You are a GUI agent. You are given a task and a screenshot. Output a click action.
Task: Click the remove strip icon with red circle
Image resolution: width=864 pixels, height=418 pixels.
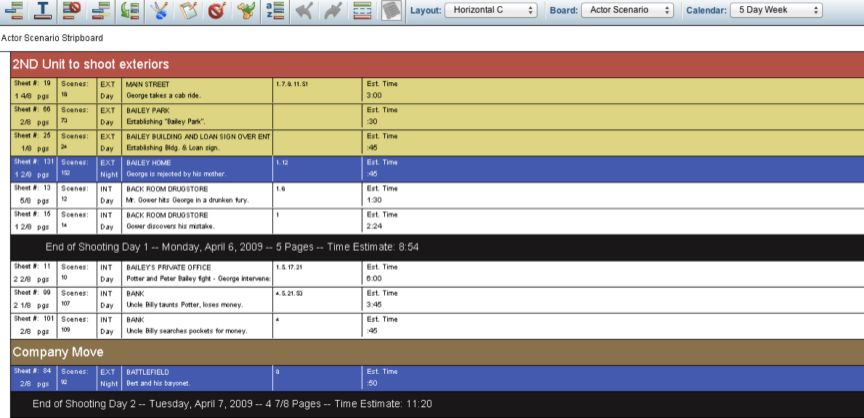click(x=72, y=10)
